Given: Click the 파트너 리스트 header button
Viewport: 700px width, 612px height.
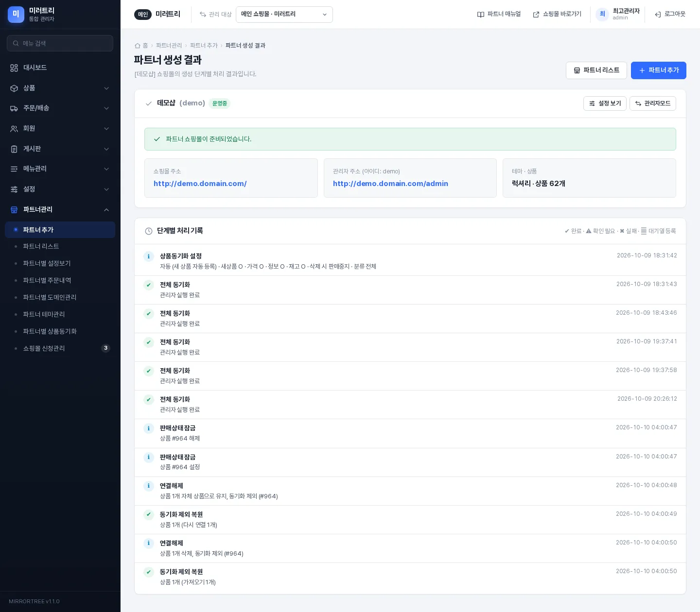Looking at the screenshot, I should coord(596,70).
